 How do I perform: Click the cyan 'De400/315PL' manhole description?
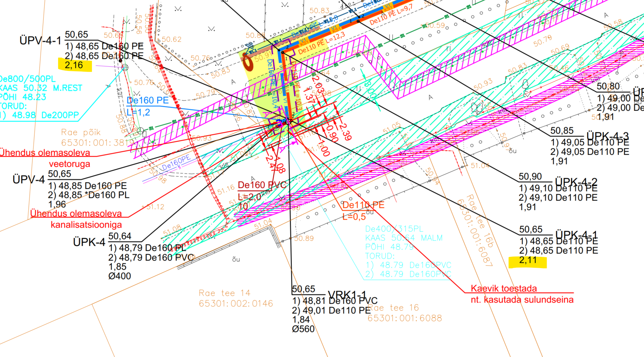tap(394, 229)
